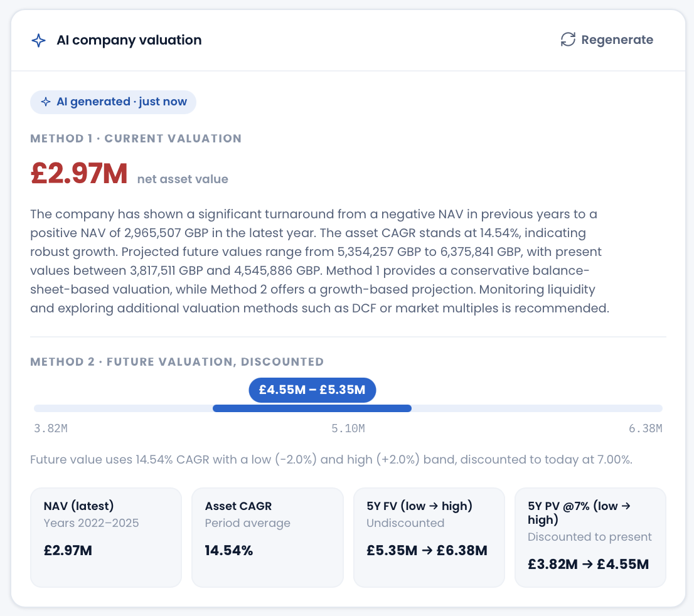This screenshot has width=694, height=616.
Task: Click the sparkle icon in AI generated badge
Action: click(x=46, y=102)
